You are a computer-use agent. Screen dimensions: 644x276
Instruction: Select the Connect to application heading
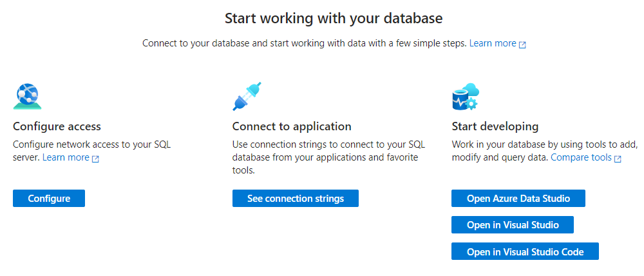tap(292, 126)
